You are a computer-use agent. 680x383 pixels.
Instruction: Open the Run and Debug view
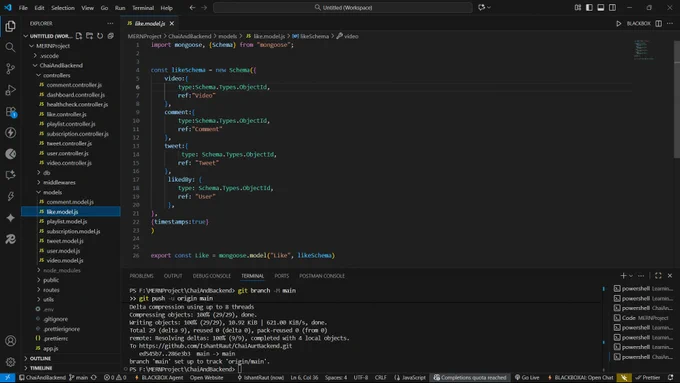pos(10,90)
